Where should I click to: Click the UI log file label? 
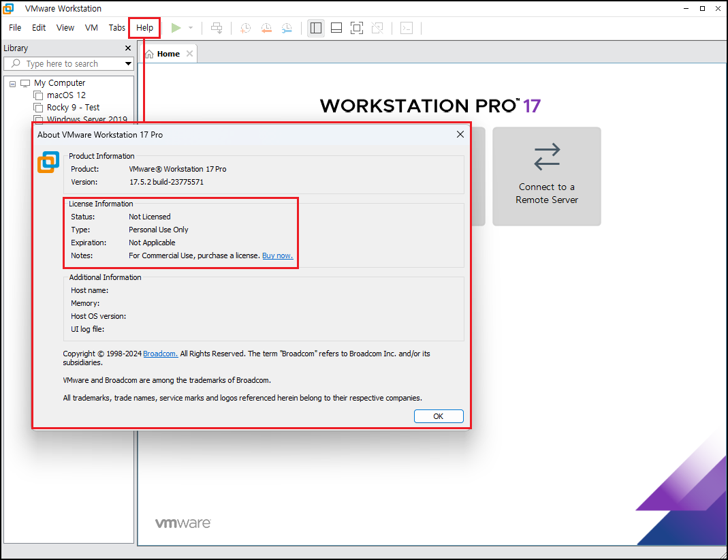pyautogui.click(x=88, y=329)
